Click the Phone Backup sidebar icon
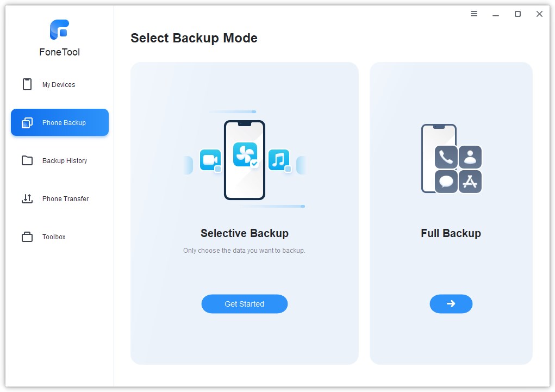555x392 pixels. coord(27,123)
